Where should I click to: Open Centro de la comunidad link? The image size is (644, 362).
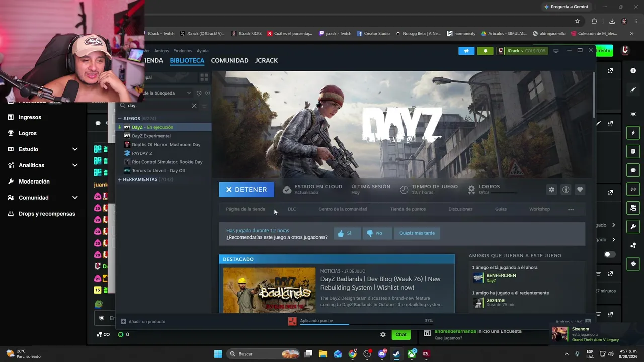click(343, 209)
